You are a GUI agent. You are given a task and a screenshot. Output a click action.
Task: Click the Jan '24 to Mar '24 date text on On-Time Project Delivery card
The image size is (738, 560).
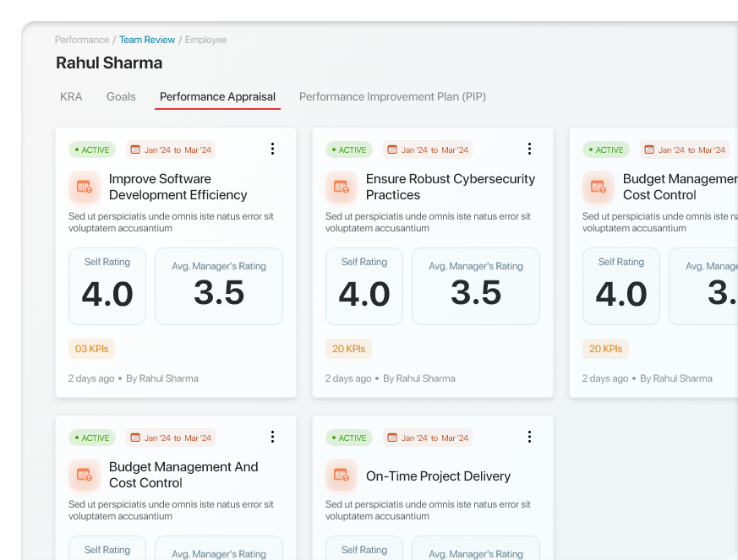tap(435, 438)
